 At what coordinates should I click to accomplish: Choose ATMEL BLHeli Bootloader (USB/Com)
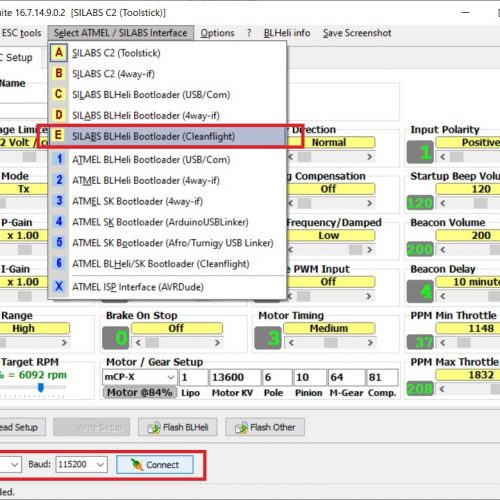tap(167, 159)
